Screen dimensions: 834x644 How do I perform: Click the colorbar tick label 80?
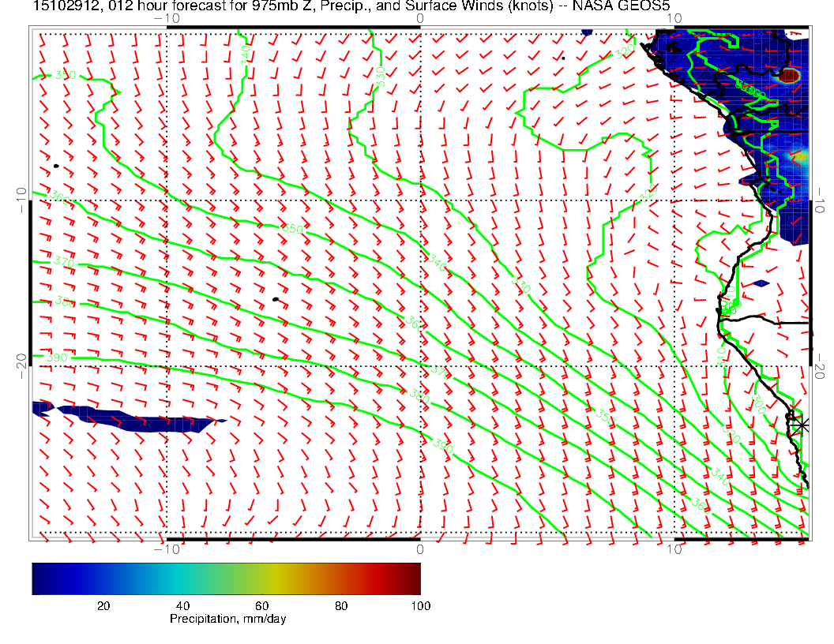pyautogui.click(x=341, y=605)
